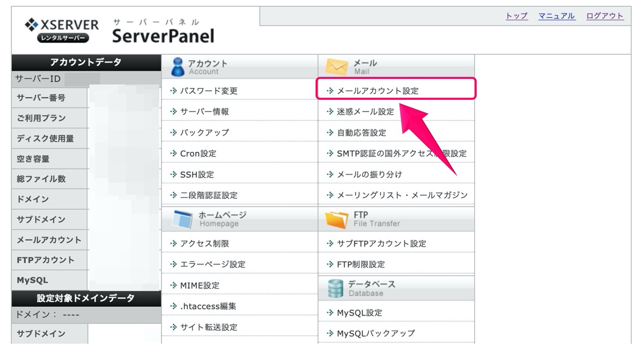Select バックアップ in the Account section
644x360 pixels.
pos(204,133)
